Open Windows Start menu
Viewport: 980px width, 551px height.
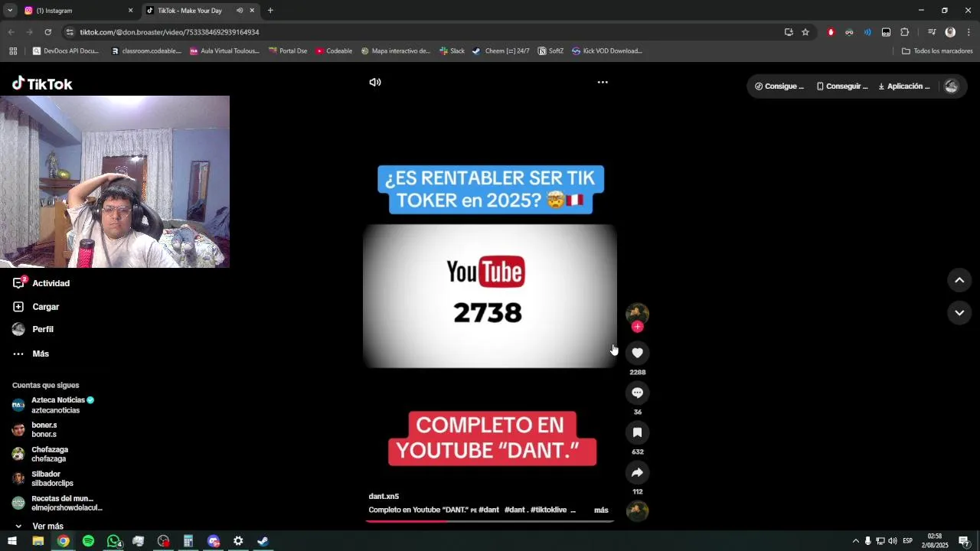coord(12,541)
